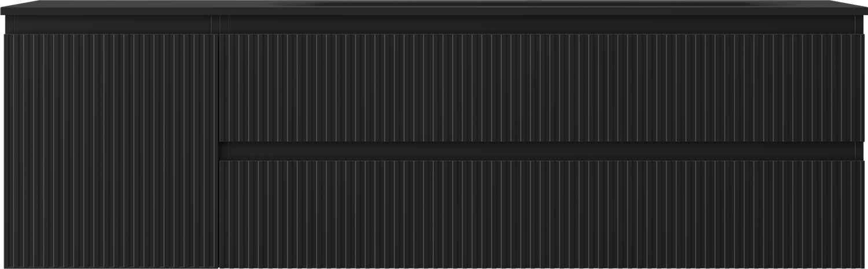Click the recessed strip above the left door
Viewport: 868px width, 269px height.
[110, 24]
